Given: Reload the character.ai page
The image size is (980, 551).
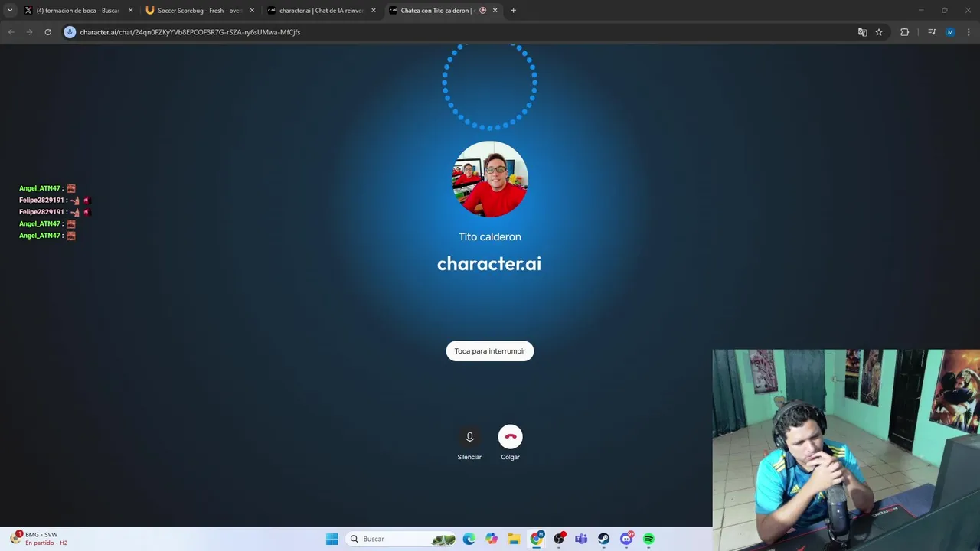Looking at the screenshot, I should (x=47, y=32).
